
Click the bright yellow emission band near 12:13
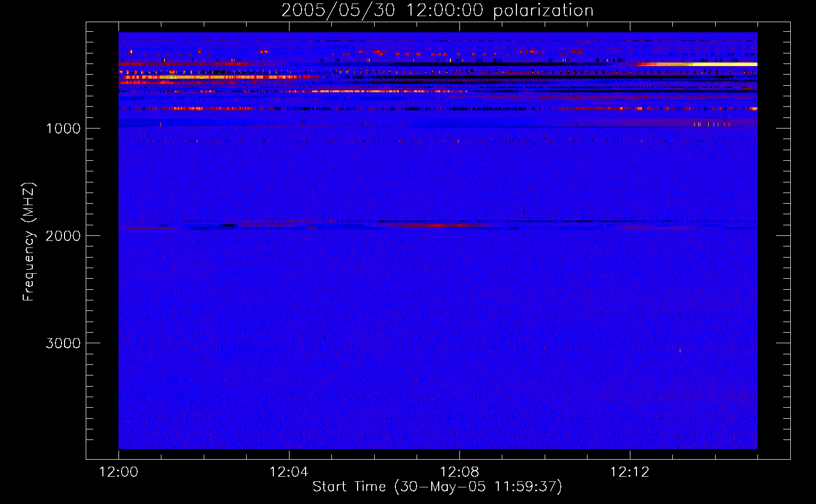click(x=706, y=64)
